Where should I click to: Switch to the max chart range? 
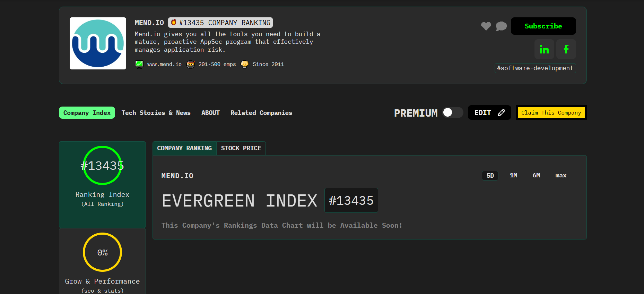tap(561, 176)
